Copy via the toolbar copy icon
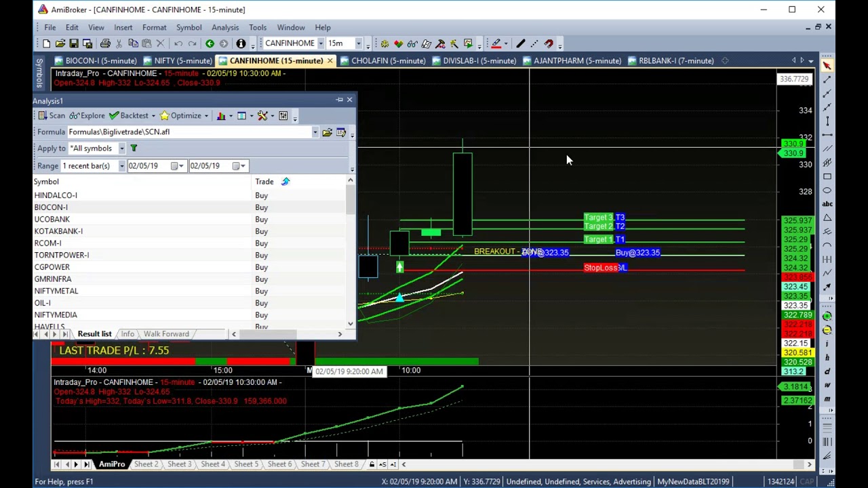868x488 pixels. click(133, 43)
